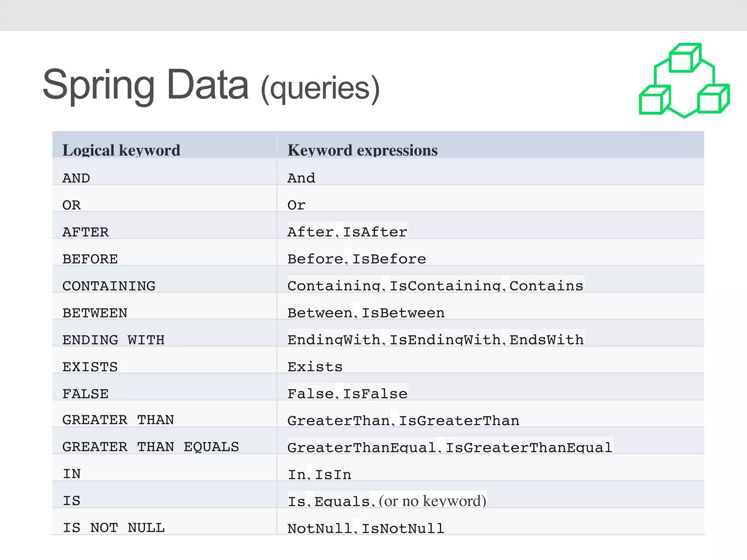Select the 'BETWEEN' logical keyword cell

click(x=165, y=306)
